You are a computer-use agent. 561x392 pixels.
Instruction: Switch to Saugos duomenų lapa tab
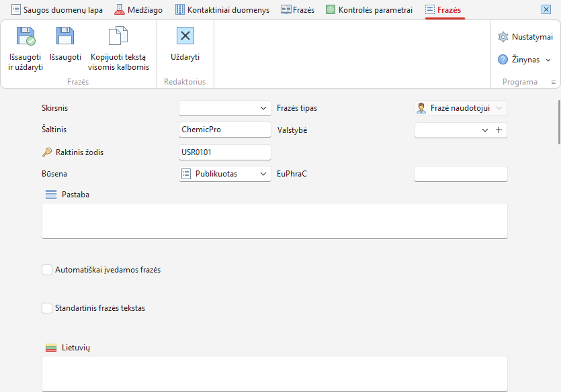tap(57, 9)
